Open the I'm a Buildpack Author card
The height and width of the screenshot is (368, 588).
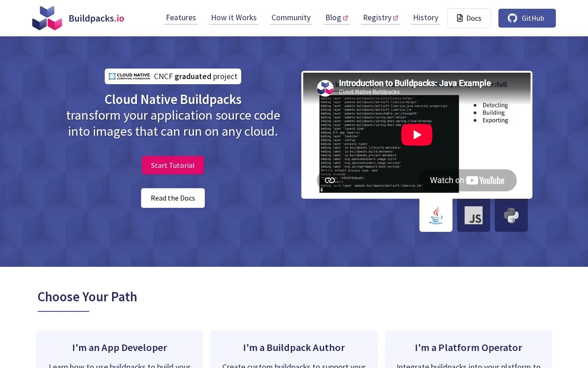[294, 349]
